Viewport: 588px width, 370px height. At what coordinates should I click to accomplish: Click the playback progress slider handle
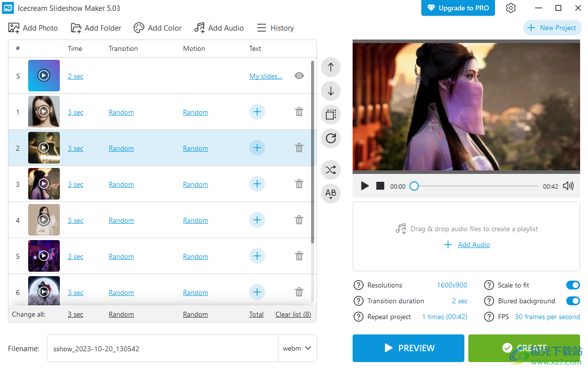pos(414,186)
